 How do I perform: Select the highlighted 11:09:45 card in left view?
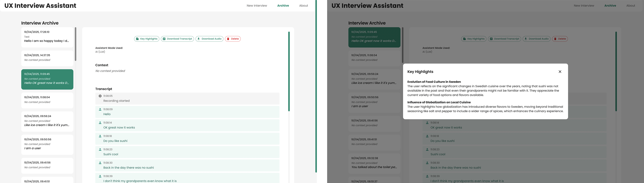[47, 79]
